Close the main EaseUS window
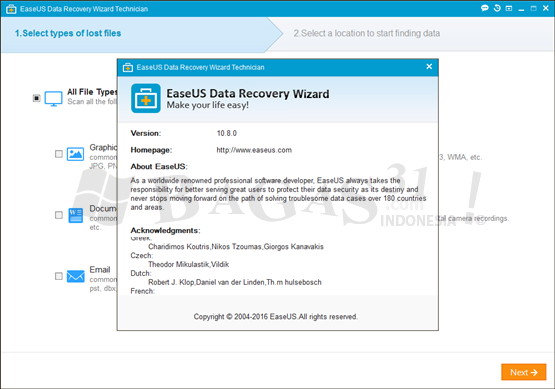This screenshot has height=389, width=555. coord(546,8)
